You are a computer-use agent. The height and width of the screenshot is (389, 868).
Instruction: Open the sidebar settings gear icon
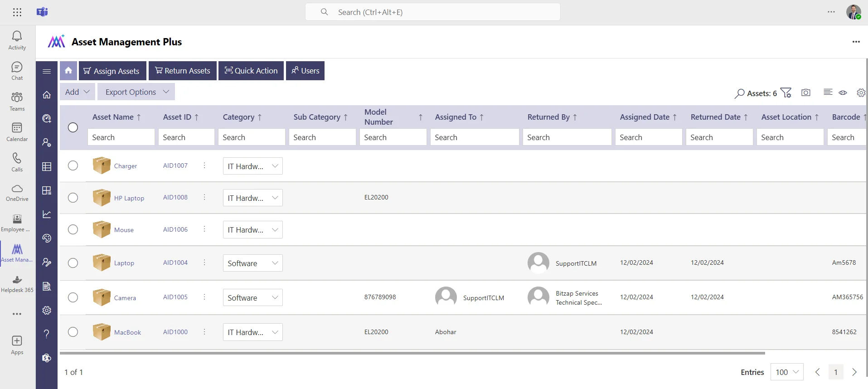tap(47, 310)
